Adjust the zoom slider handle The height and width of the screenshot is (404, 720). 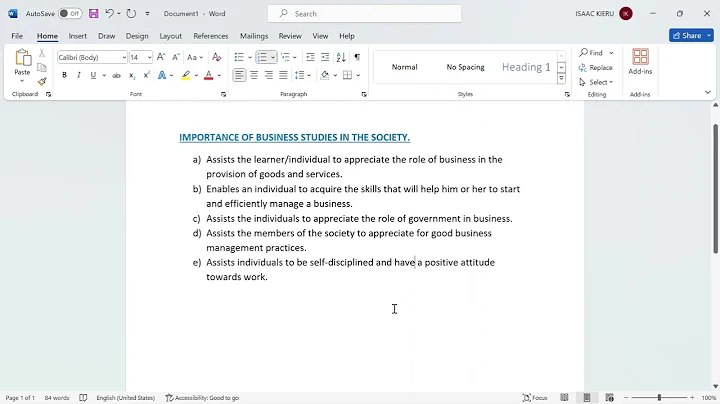(x=659, y=398)
